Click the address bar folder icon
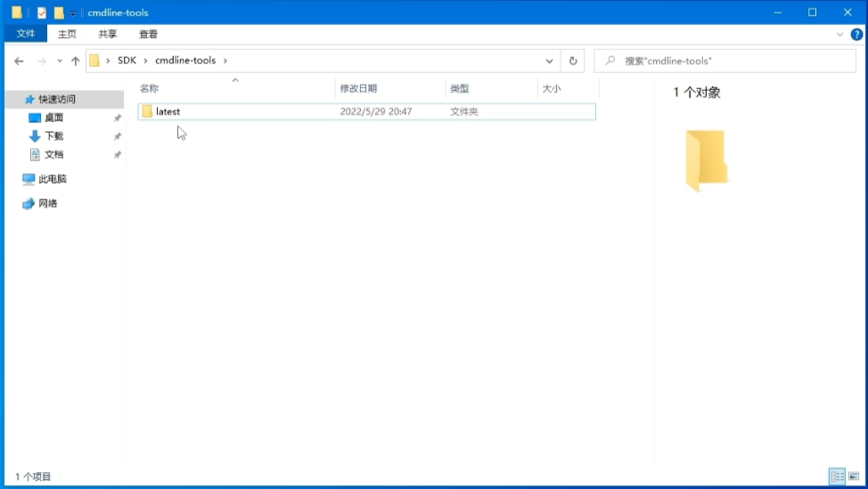 (x=94, y=61)
